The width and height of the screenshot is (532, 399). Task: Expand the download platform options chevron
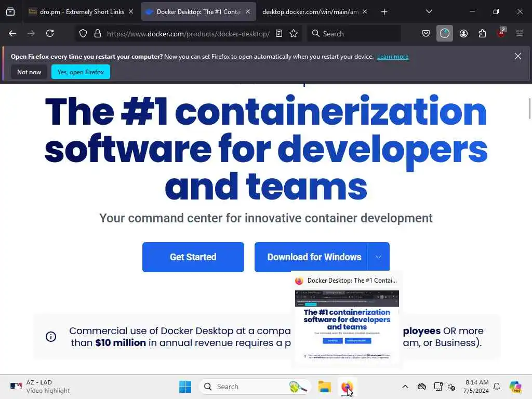click(x=378, y=257)
